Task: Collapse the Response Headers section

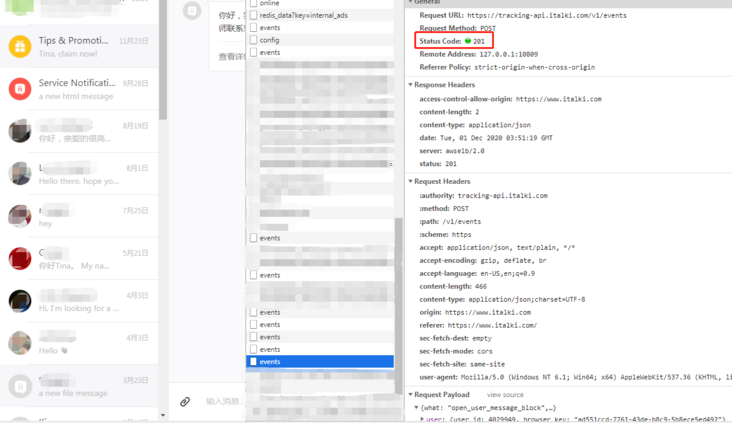Action: pos(410,85)
